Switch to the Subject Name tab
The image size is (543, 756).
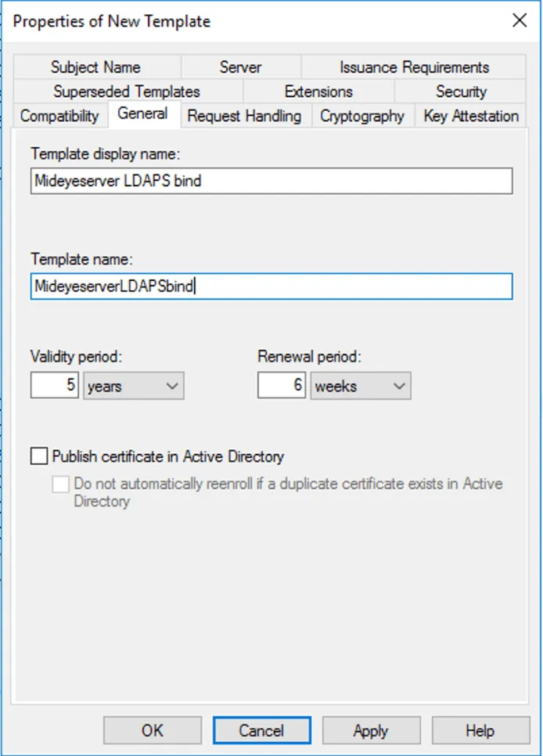tap(95, 67)
